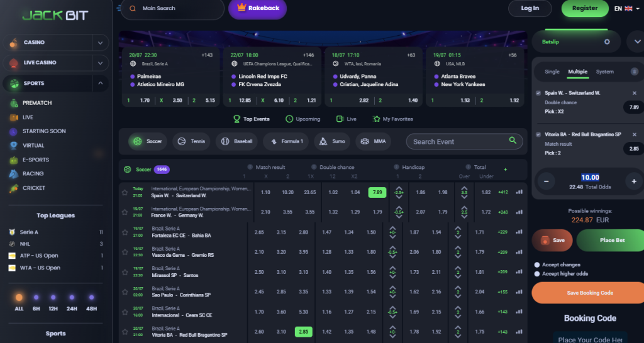
Task: Enable the Accept changes option
Action: pos(536,265)
